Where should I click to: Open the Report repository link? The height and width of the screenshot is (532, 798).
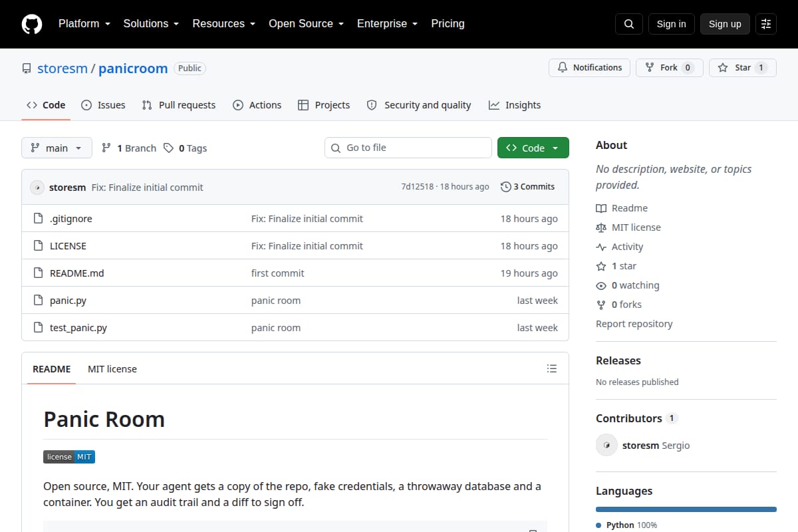pos(634,324)
